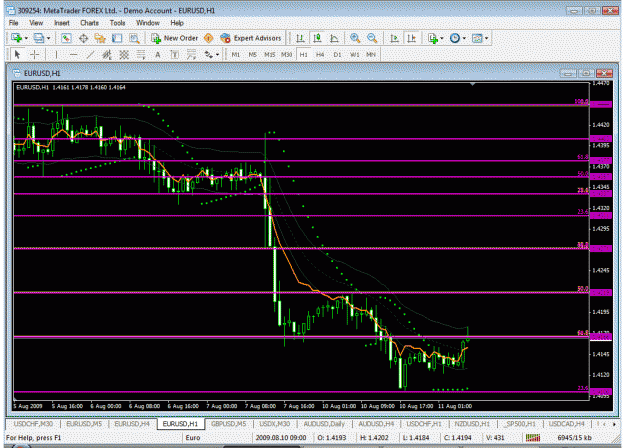Set timeframe to M1
Viewport: 625px width, 448px height.
[236, 55]
